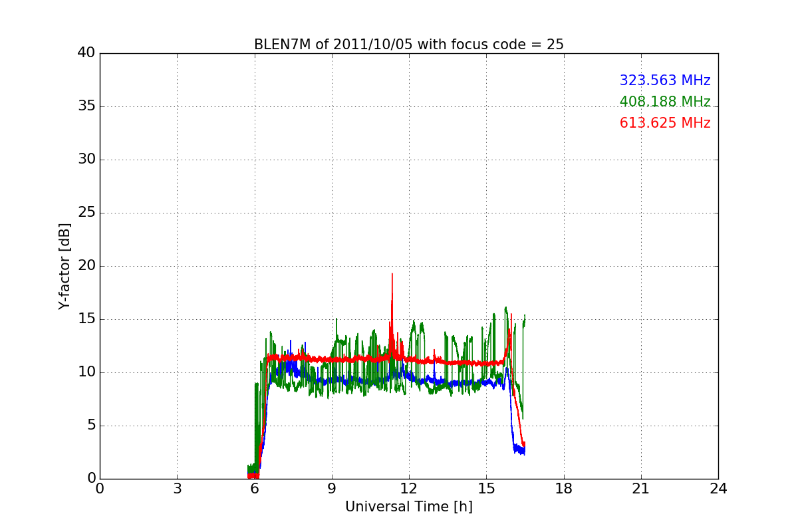The image size is (798, 532).
Task: Click the 'Y-factor [dB]' axis label
Action: 65,266
